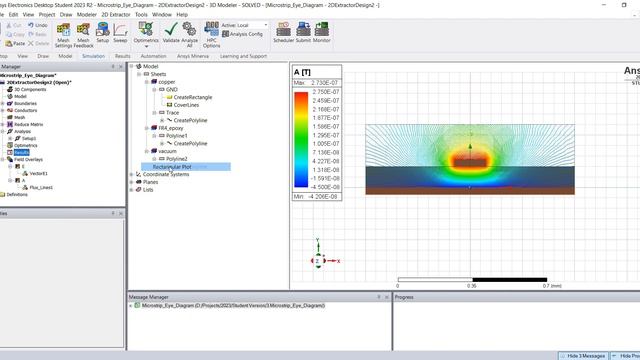The width and height of the screenshot is (640, 360).
Task: Switch to the Ansys Minerva tab
Action: [193, 56]
